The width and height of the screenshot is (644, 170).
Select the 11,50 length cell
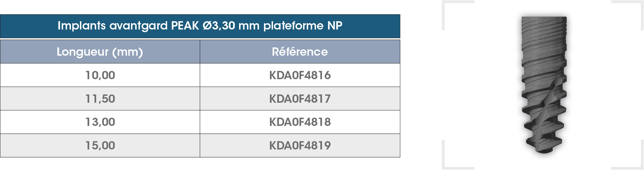(100, 99)
